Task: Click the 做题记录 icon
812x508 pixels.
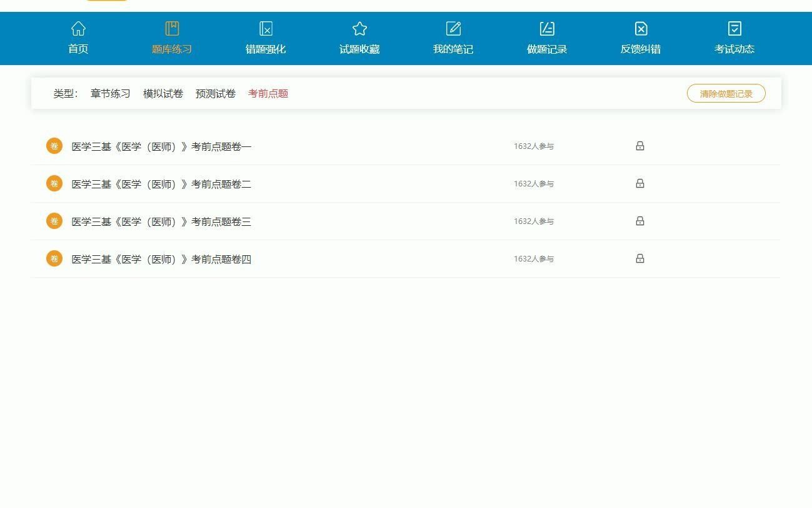Action: pos(547,29)
